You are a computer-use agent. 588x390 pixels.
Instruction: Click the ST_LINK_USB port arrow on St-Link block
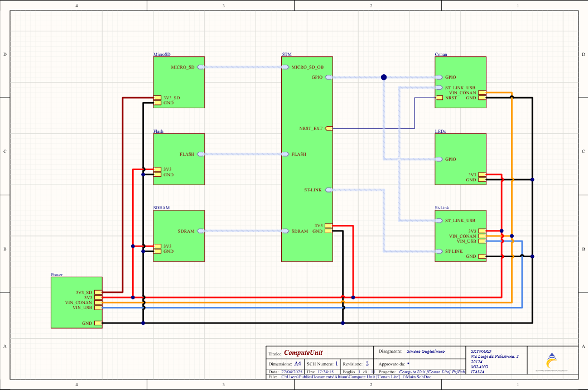(x=438, y=220)
